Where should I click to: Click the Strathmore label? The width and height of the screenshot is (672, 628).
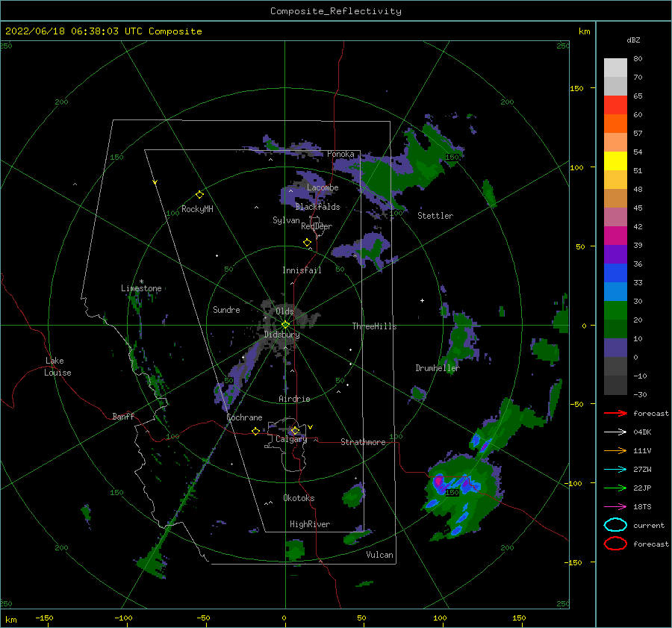point(363,442)
